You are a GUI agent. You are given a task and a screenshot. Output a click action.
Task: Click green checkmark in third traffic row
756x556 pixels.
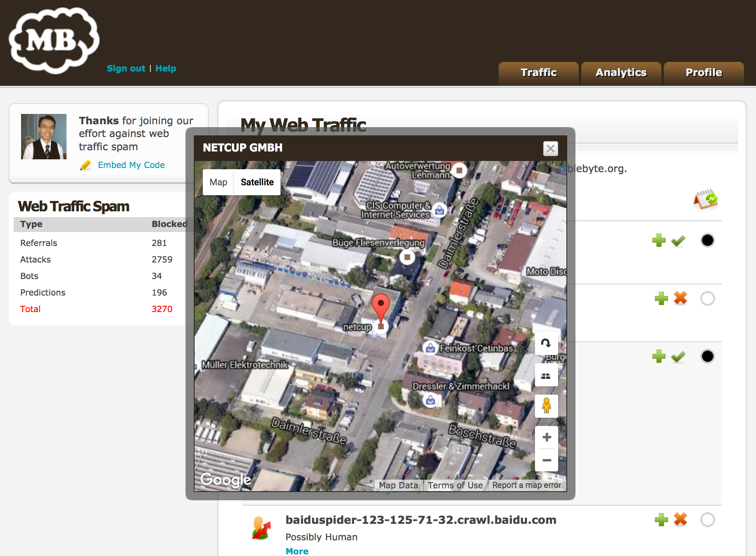pyautogui.click(x=678, y=357)
